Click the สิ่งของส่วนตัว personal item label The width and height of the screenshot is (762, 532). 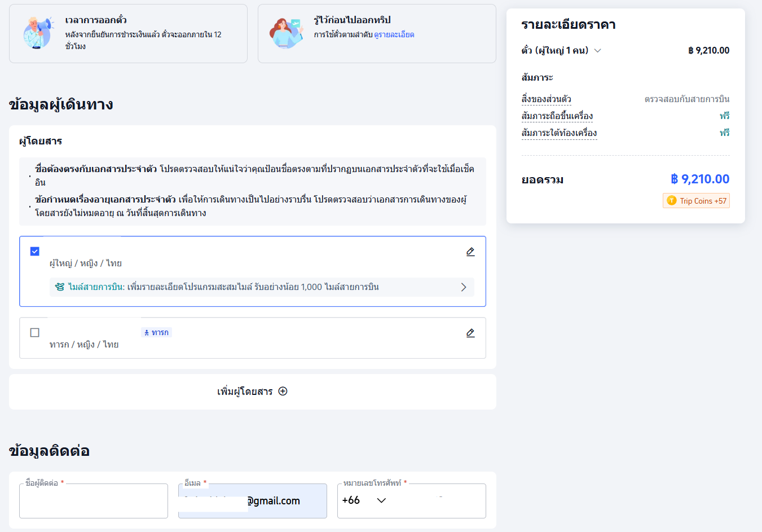pyautogui.click(x=546, y=99)
